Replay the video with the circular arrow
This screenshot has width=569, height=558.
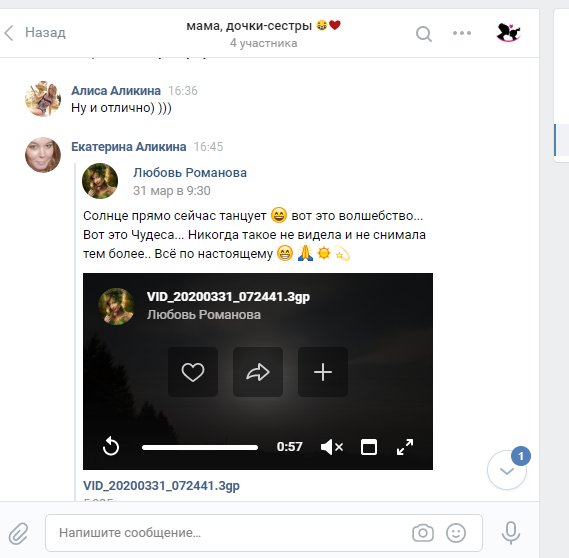pos(111,446)
